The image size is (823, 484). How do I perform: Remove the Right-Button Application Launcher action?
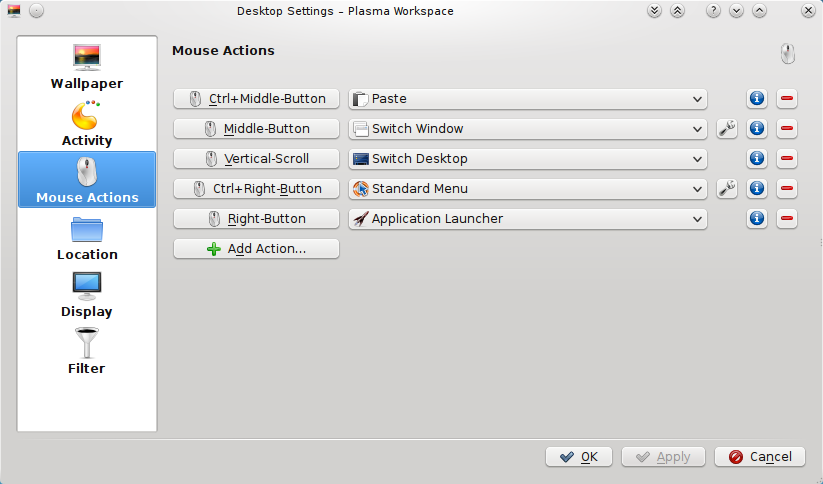787,218
